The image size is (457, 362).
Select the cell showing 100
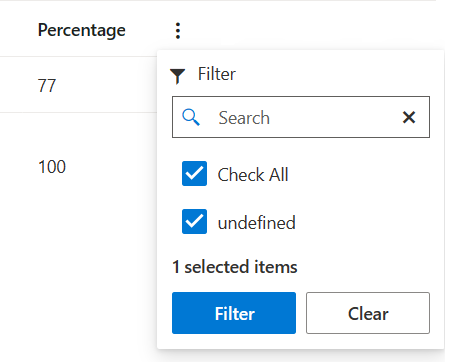[x=52, y=167]
